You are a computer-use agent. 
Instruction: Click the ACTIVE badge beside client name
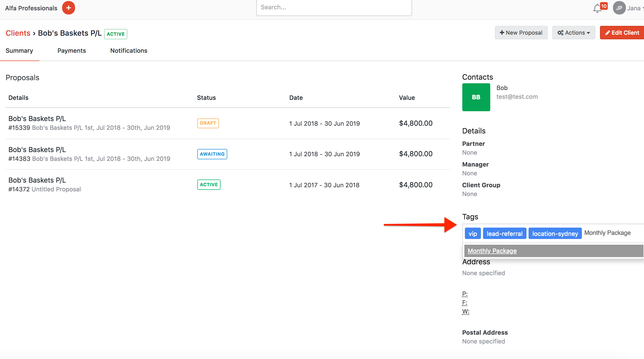(x=115, y=34)
